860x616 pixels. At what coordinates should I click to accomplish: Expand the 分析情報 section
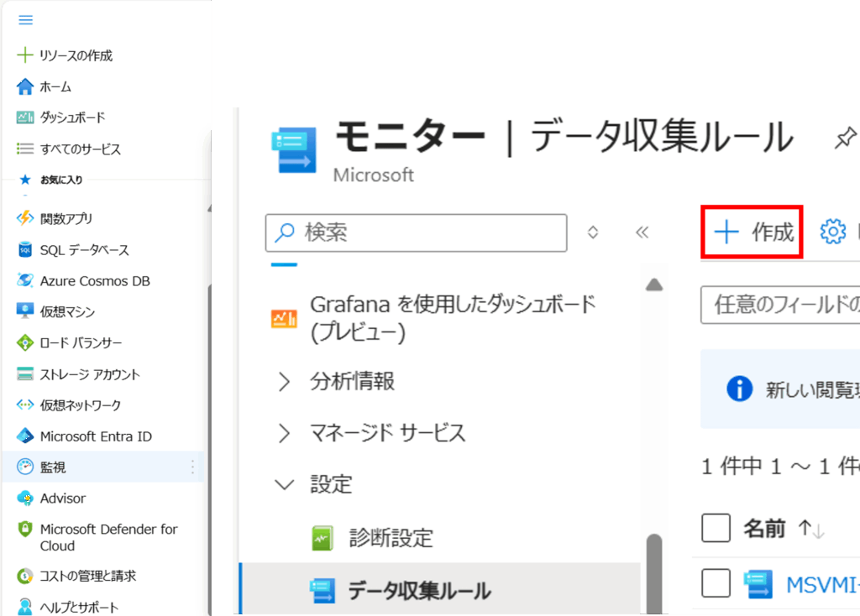[285, 382]
